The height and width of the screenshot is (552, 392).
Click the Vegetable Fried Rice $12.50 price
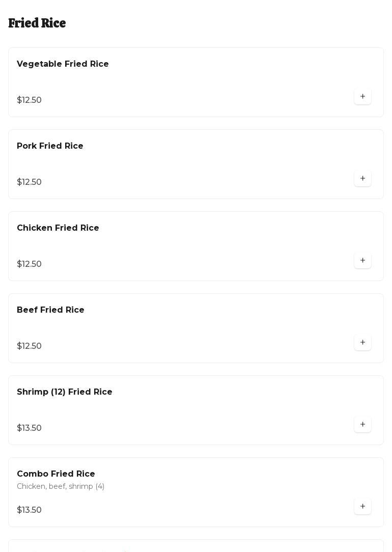[30, 100]
